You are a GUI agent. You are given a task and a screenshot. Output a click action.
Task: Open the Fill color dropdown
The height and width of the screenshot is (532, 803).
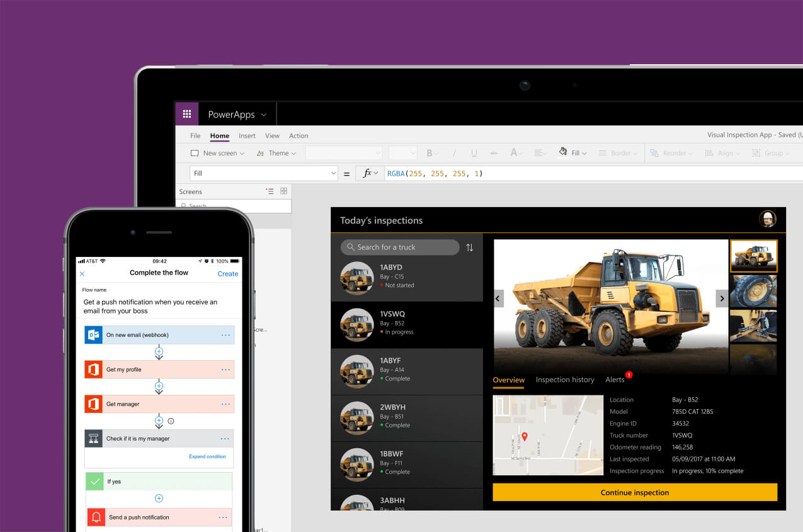click(x=572, y=152)
